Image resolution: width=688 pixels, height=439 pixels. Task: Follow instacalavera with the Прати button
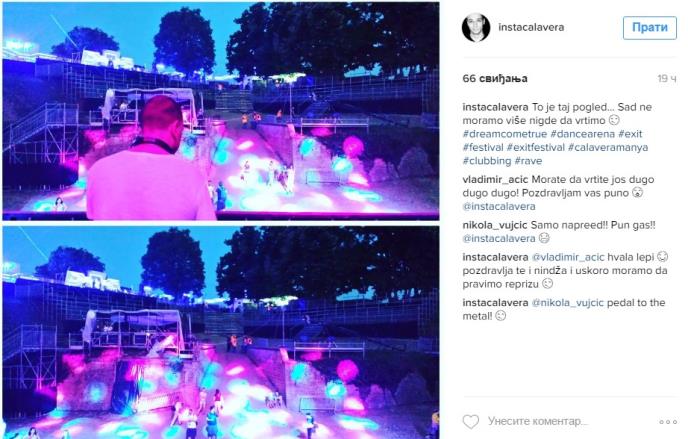[x=650, y=28]
